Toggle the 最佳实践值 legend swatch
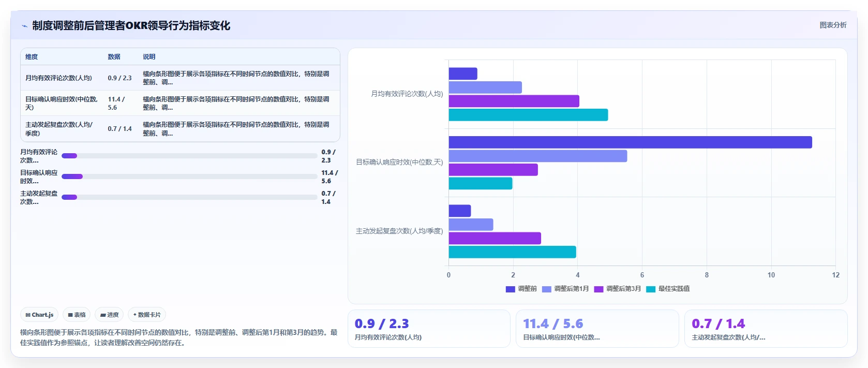The image size is (868, 368). 651,289
